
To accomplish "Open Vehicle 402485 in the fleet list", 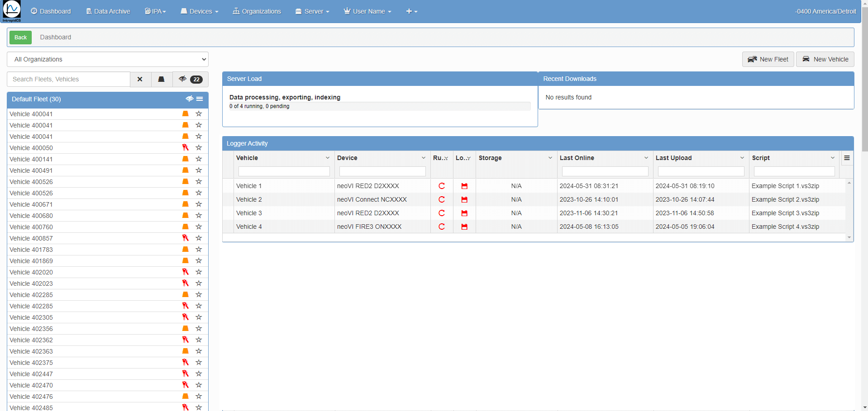I will coord(31,407).
